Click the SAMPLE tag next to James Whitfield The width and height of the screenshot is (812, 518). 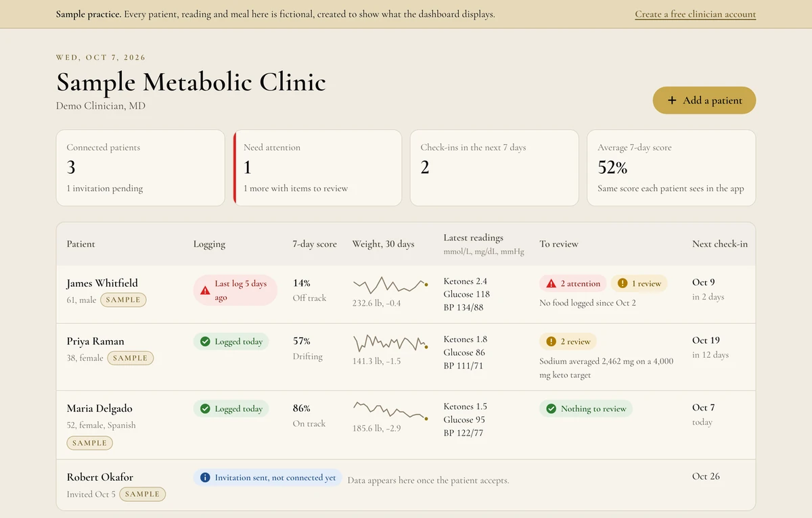[x=123, y=300]
